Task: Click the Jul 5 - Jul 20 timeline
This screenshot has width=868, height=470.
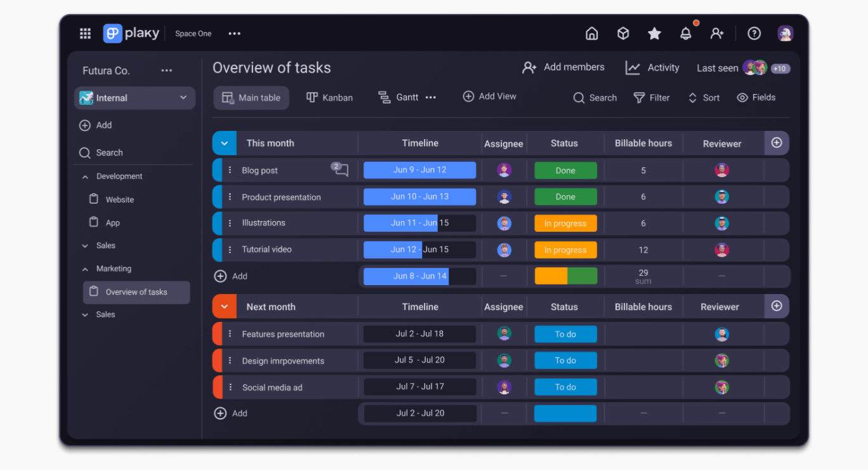Action: point(419,360)
